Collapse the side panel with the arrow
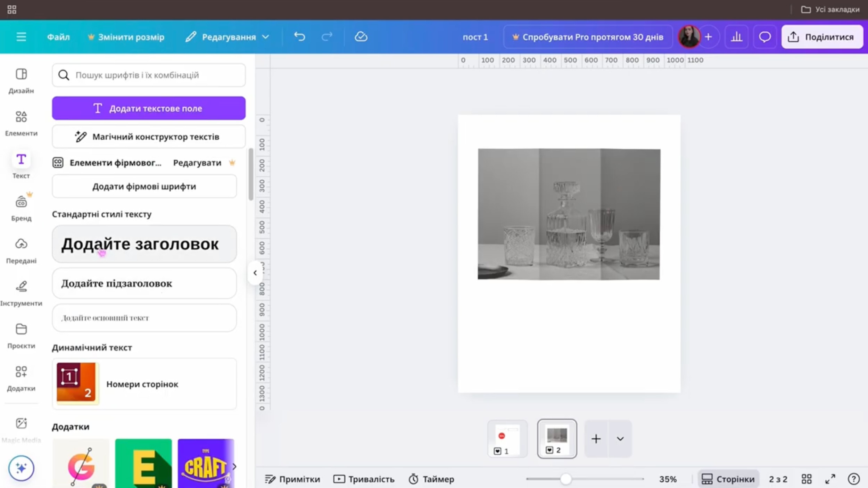Screen dimensions: 868x488 255,273
